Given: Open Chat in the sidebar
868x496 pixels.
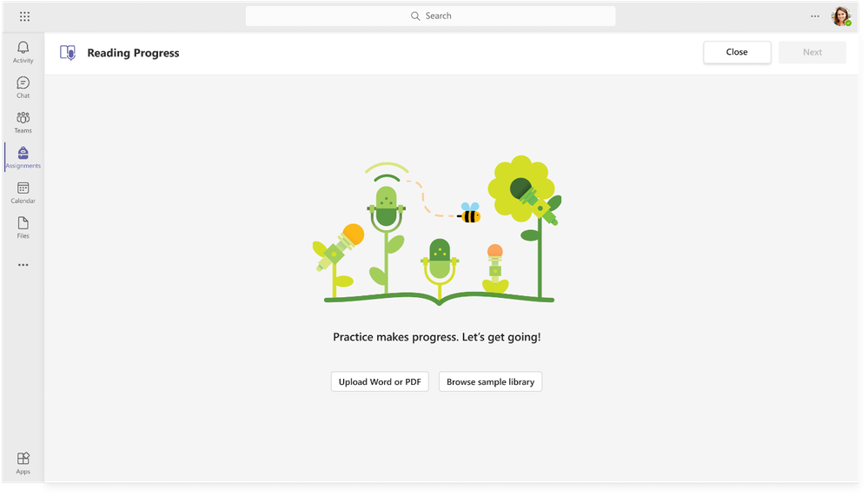Looking at the screenshot, I should point(23,88).
